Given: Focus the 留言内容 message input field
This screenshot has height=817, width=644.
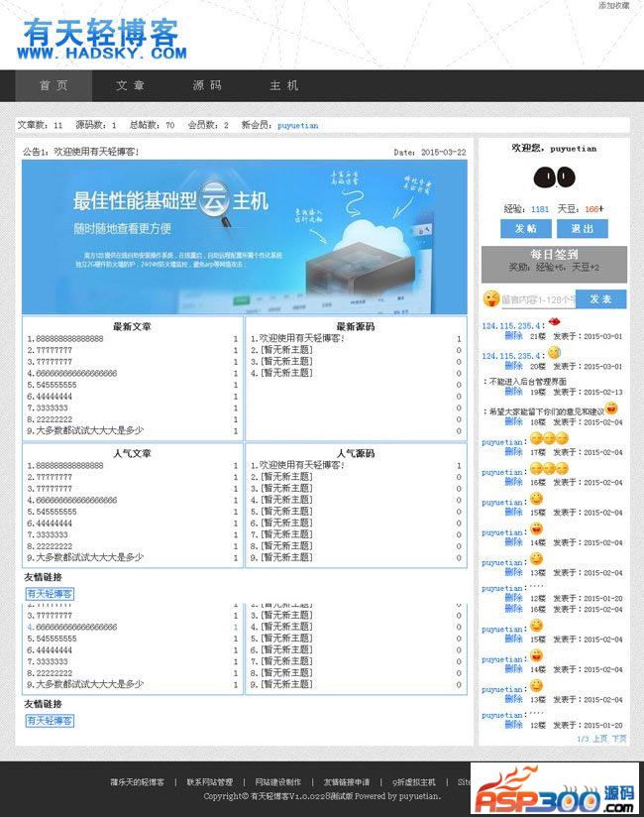Looking at the screenshot, I should coord(538,299).
